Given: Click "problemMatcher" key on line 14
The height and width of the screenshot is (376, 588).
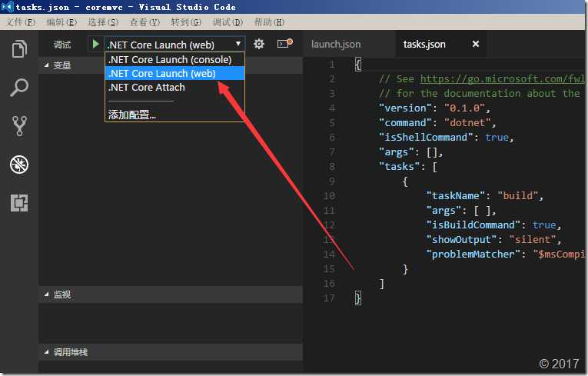Looking at the screenshot, I should 473,255.
